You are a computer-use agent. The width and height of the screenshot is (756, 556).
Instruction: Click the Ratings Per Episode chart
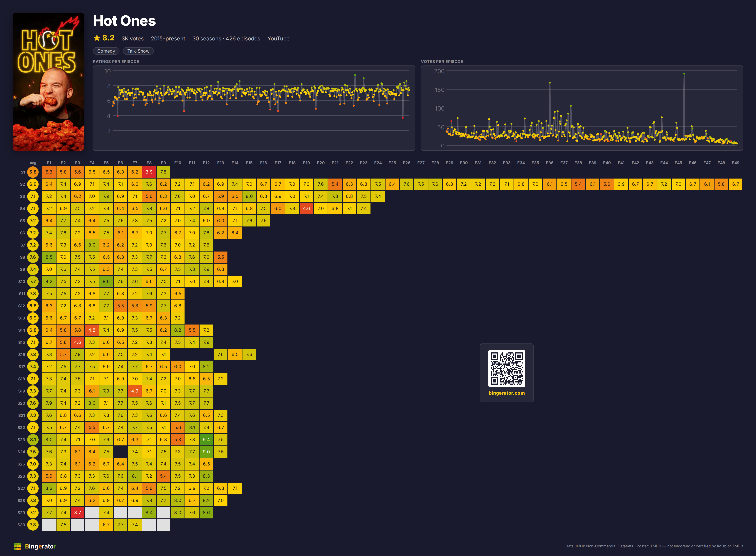[x=254, y=108]
